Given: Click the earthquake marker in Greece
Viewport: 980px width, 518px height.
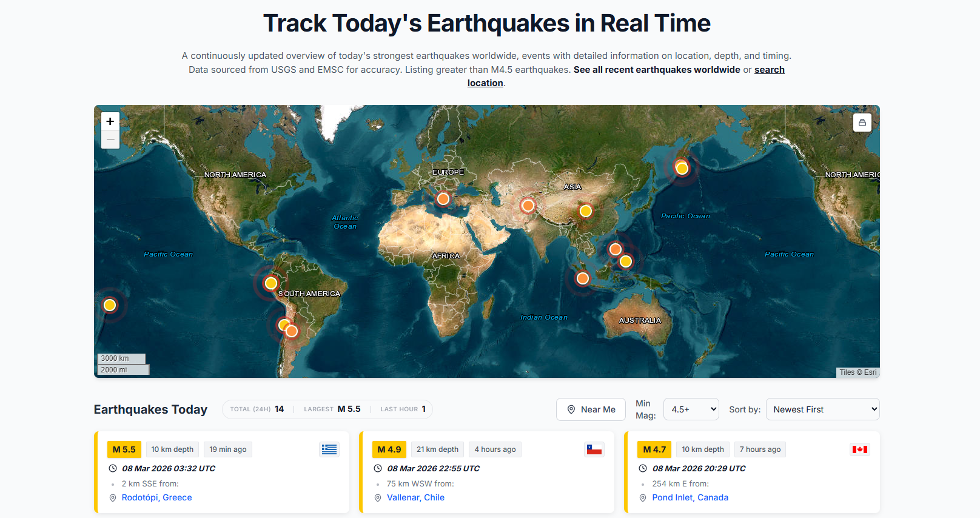Looking at the screenshot, I should [x=443, y=199].
